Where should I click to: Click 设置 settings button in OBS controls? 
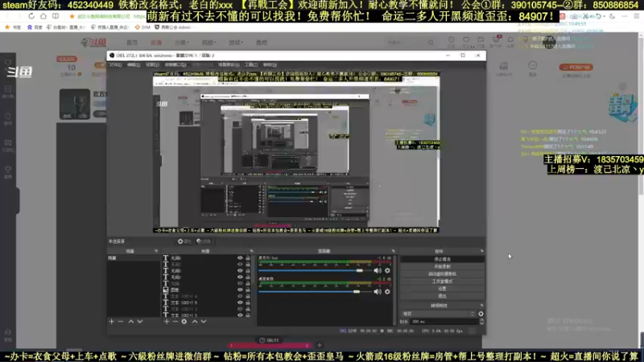point(442,289)
